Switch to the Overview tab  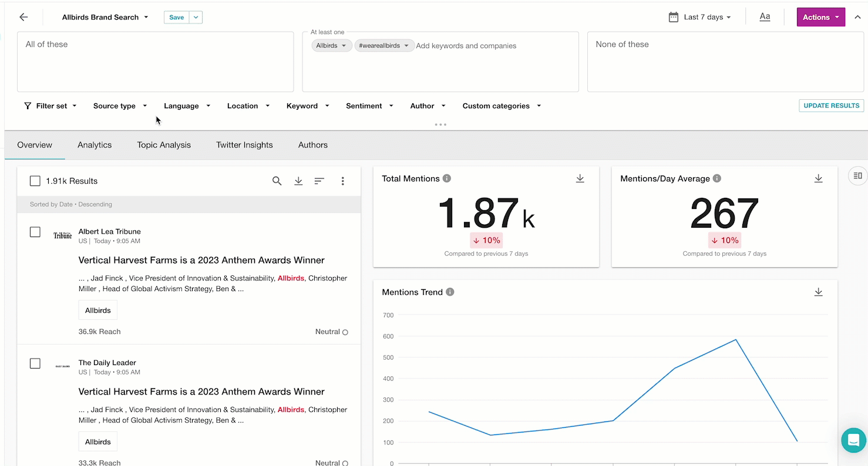pos(35,145)
